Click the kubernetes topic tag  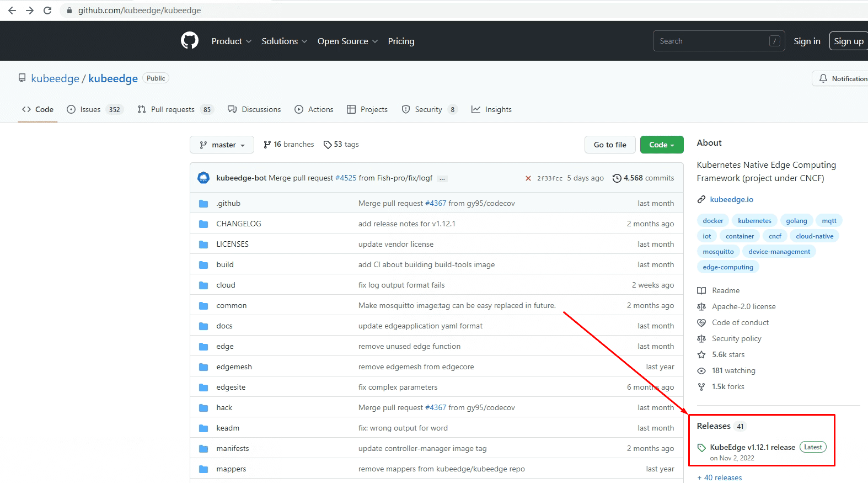point(754,221)
